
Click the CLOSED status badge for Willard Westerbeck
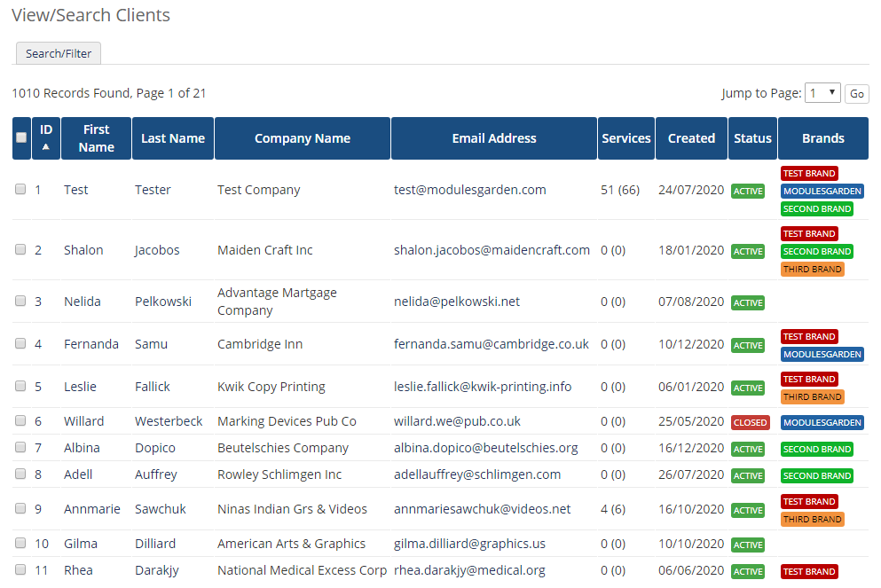(x=750, y=422)
